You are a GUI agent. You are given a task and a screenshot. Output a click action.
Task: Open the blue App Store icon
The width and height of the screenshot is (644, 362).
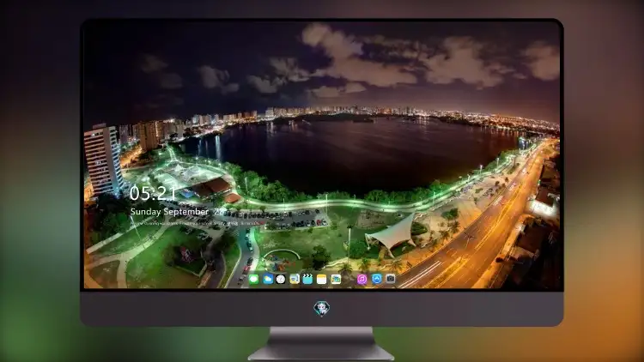(377, 279)
